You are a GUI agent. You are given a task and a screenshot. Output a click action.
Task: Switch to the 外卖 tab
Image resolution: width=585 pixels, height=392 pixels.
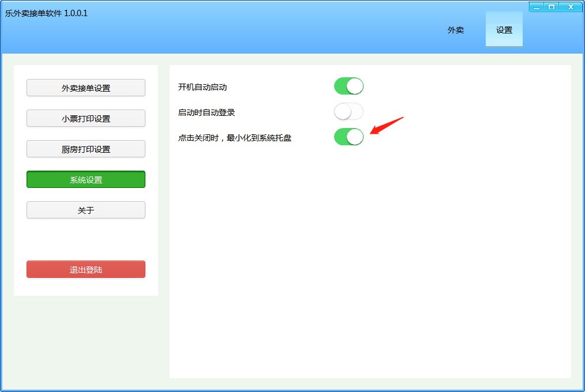pyautogui.click(x=455, y=30)
